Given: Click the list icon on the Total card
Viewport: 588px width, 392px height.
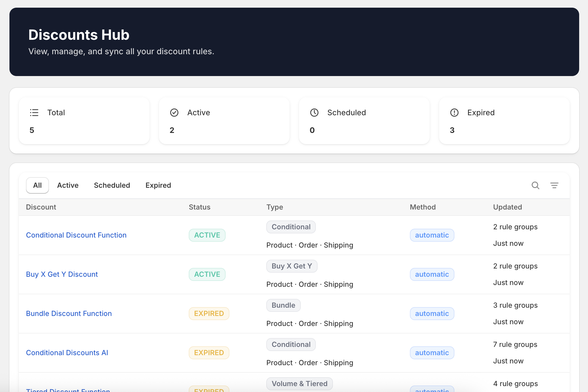Looking at the screenshot, I should click(34, 112).
